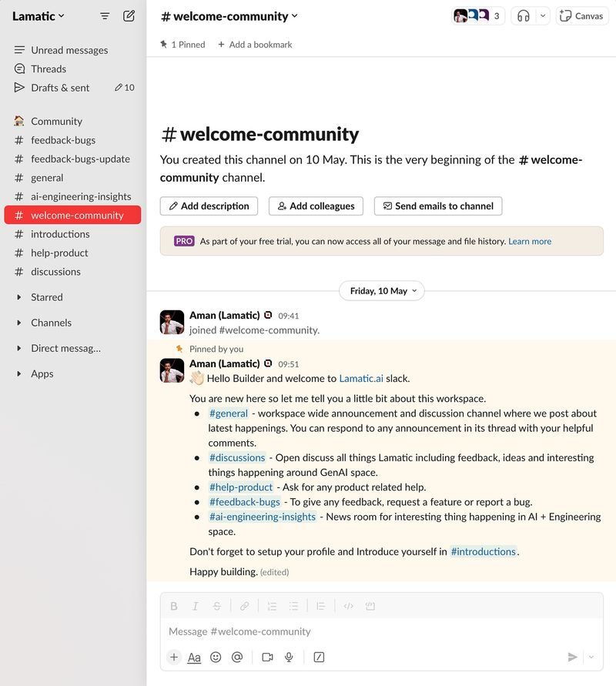
Task: Open the feedback-bugs channel
Action: 63,140
